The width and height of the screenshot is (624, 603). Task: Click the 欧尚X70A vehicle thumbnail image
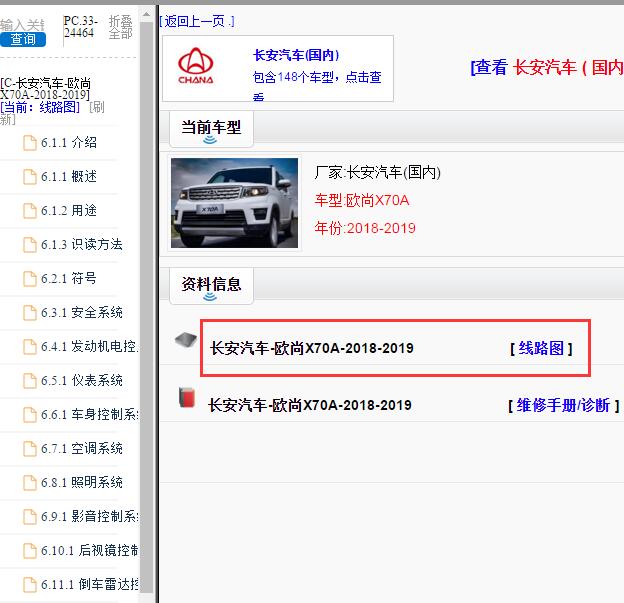tap(234, 203)
